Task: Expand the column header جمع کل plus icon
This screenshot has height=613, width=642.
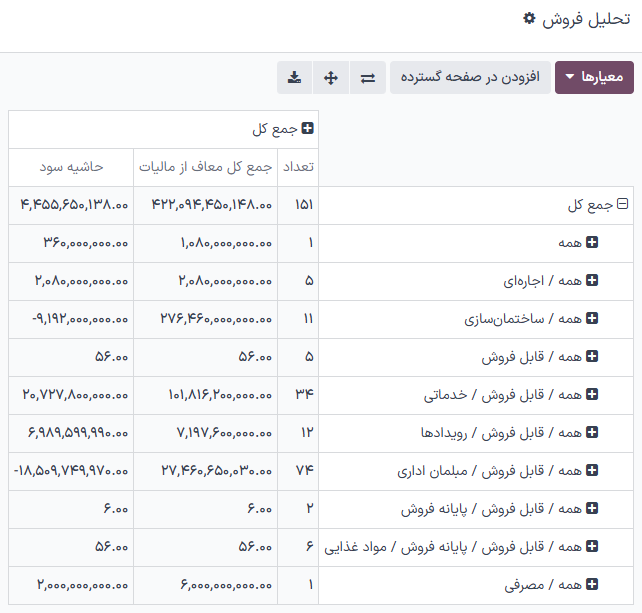Action: (307, 128)
